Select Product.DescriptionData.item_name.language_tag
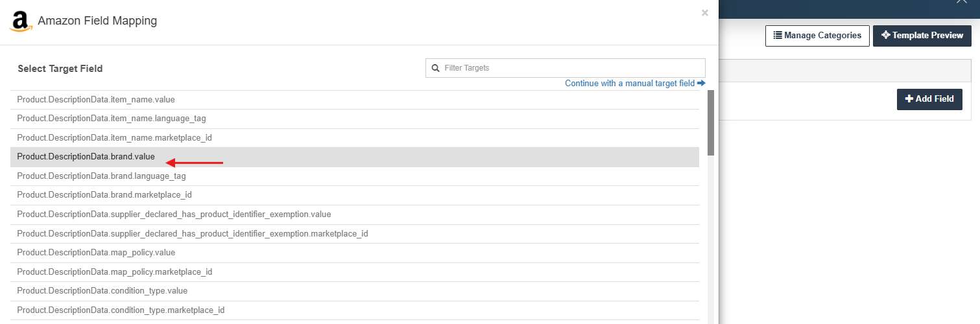Image resolution: width=980 pixels, height=324 pixels. (355, 119)
